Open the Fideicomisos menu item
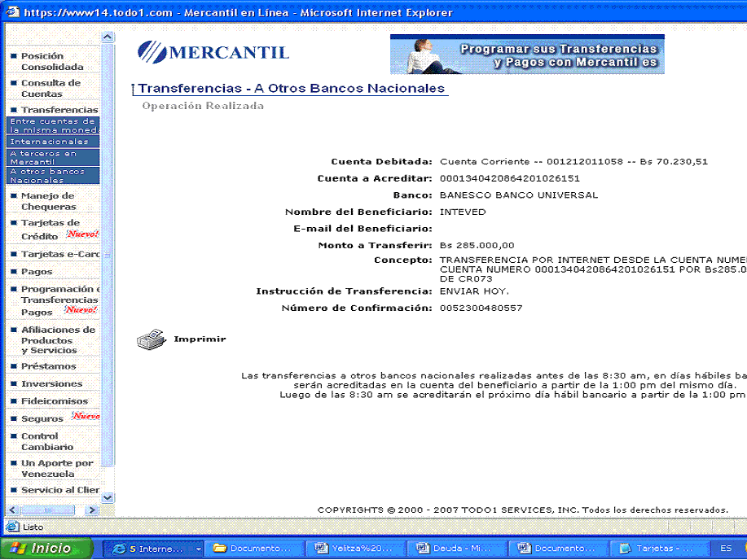 coord(55,401)
